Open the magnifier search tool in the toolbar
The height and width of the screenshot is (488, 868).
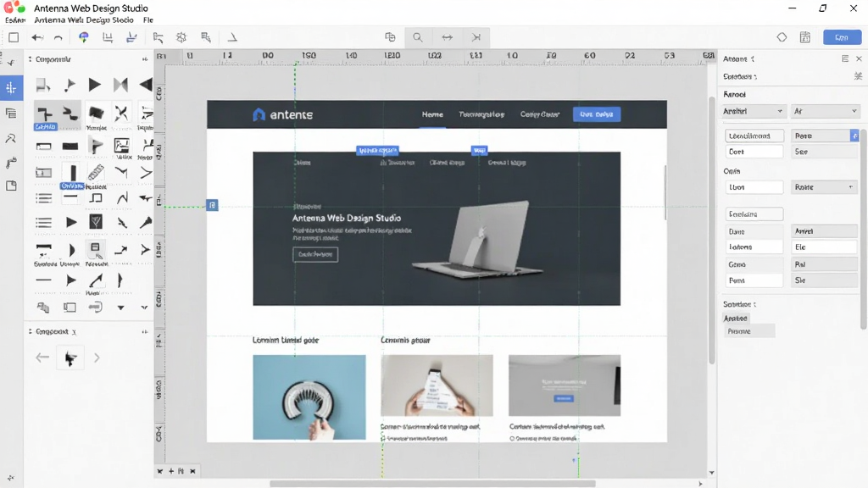coord(417,37)
